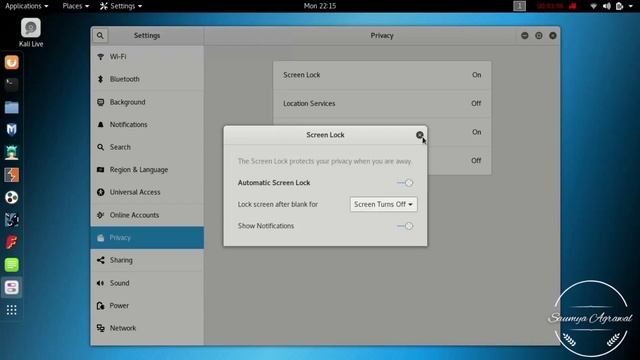Viewport: 640px width, 360px height.
Task: Select Background in the Settings sidebar
Action: coord(147,102)
